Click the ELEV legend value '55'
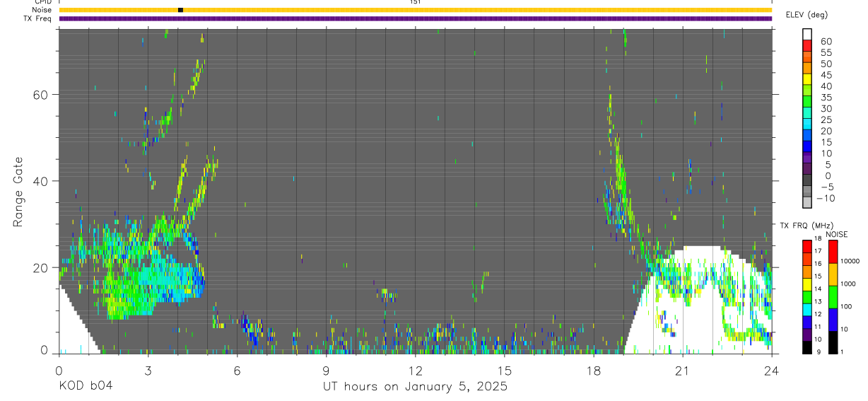The image size is (868, 401). [x=826, y=52]
